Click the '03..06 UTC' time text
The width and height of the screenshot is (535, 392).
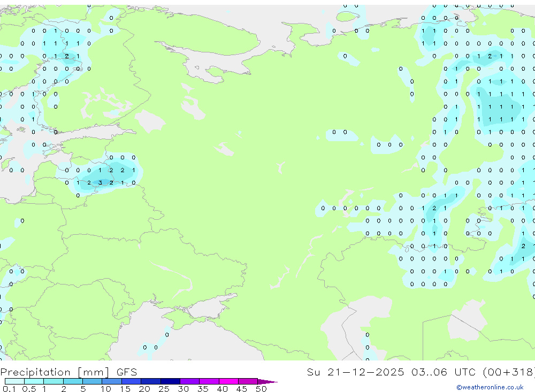pyautogui.click(x=443, y=372)
